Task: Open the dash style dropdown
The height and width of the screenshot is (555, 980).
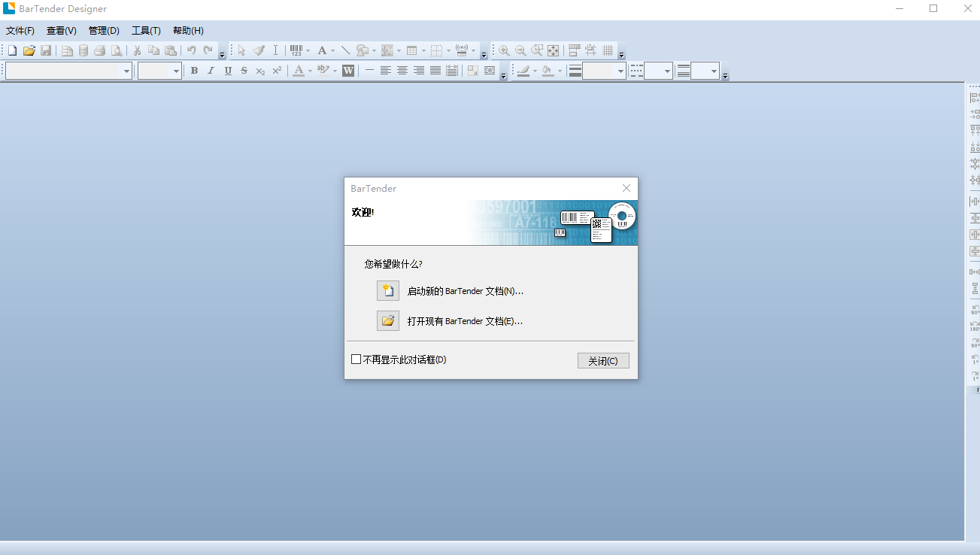Action: pyautogui.click(x=667, y=71)
